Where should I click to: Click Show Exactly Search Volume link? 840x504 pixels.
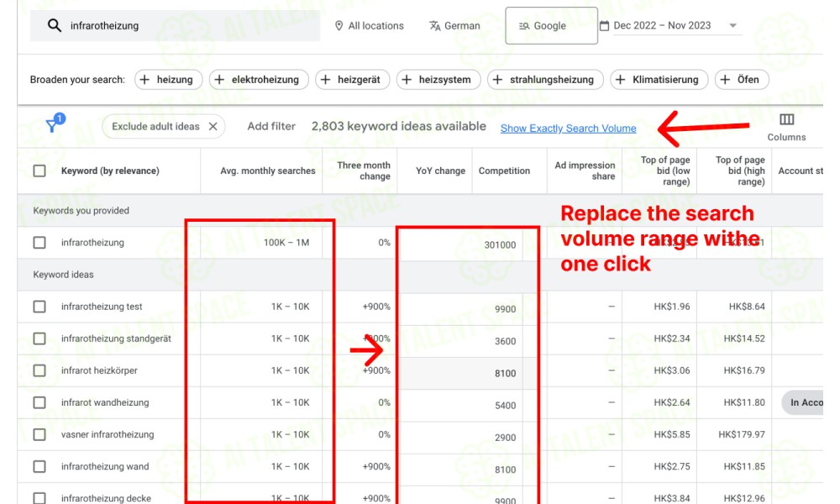click(569, 129)
